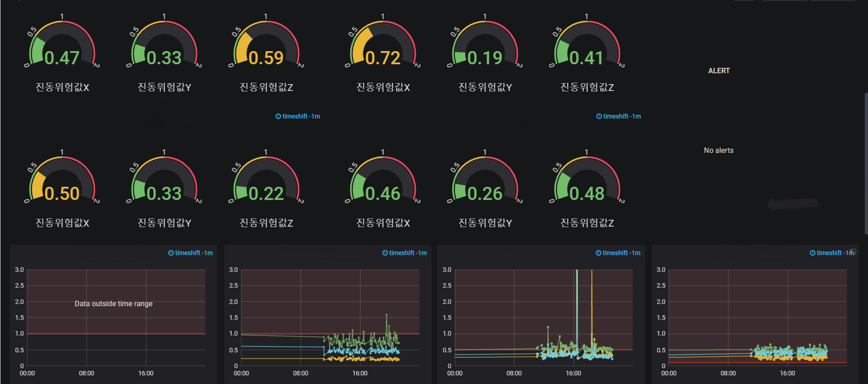Click the timeshift clock icon on the 'Data outside time range' panel

(171, 253)
